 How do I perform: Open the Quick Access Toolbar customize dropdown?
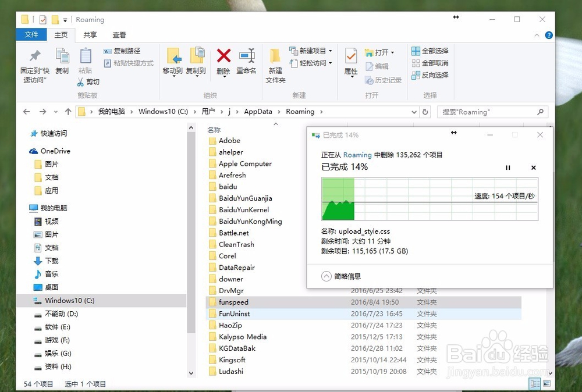[x=65, y=20]
